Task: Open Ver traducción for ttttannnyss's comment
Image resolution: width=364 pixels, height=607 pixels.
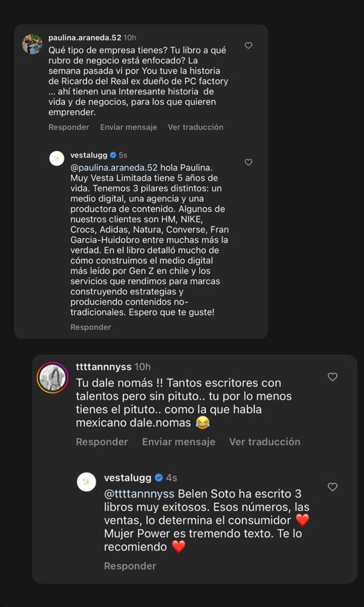Action: pos(265,442)
